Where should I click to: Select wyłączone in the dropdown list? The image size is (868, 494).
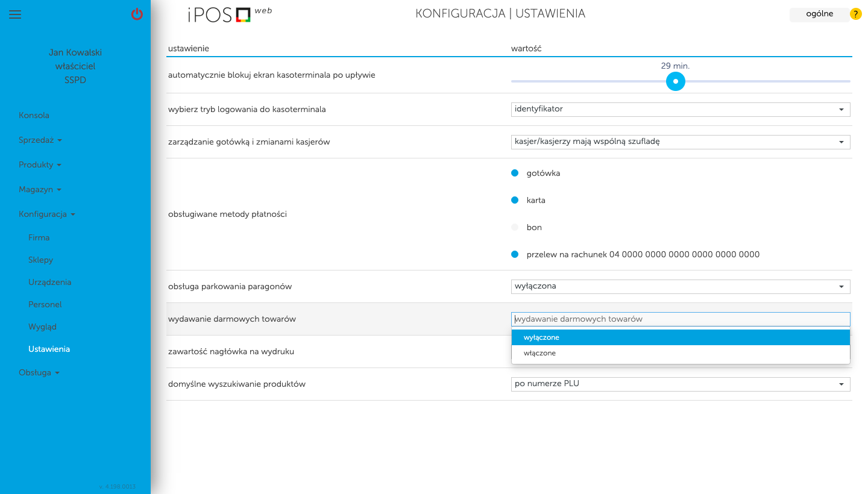[x=681, y=337]
